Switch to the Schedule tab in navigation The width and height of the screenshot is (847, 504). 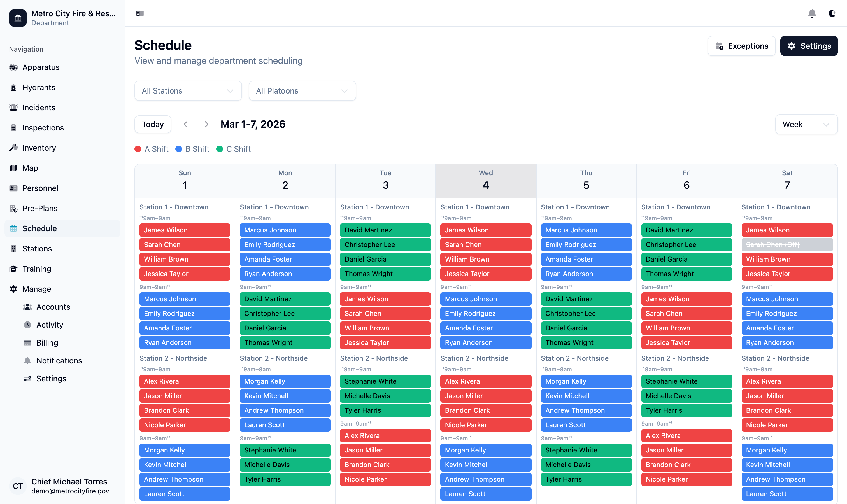[x=39, y=228]
